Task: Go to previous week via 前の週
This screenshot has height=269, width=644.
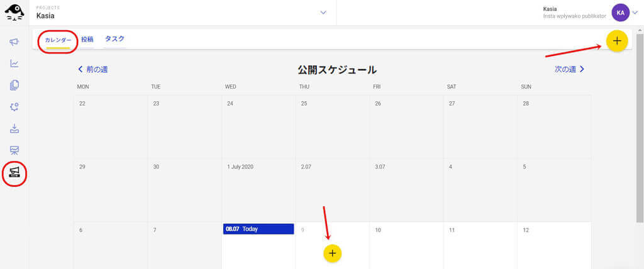Action: coord(96,69)
